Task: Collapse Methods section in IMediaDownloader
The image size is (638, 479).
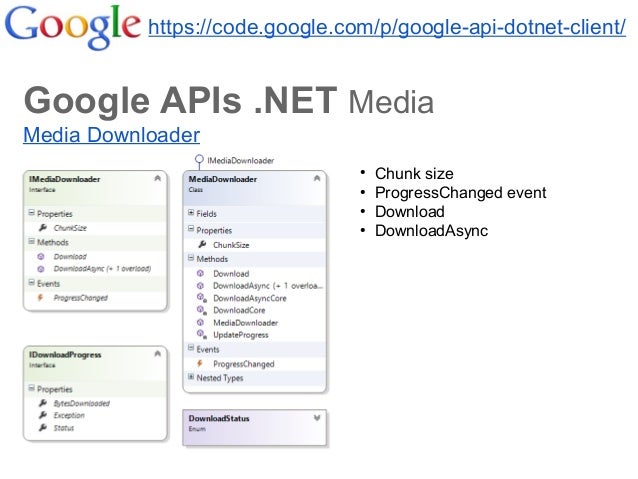Action: 31,241
